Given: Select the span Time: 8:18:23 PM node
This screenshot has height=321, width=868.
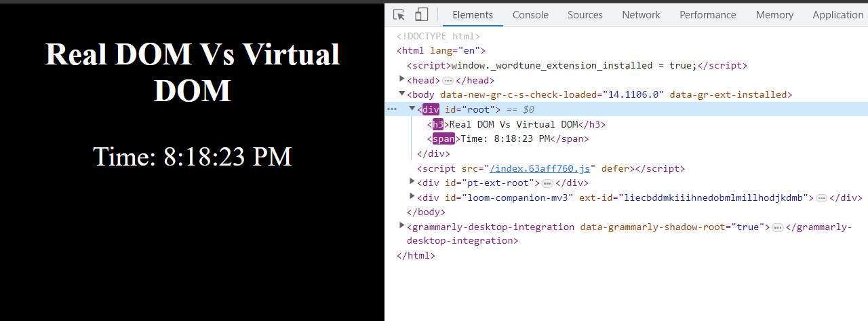Looking at the screenshot, I should (x=508, y=139).
